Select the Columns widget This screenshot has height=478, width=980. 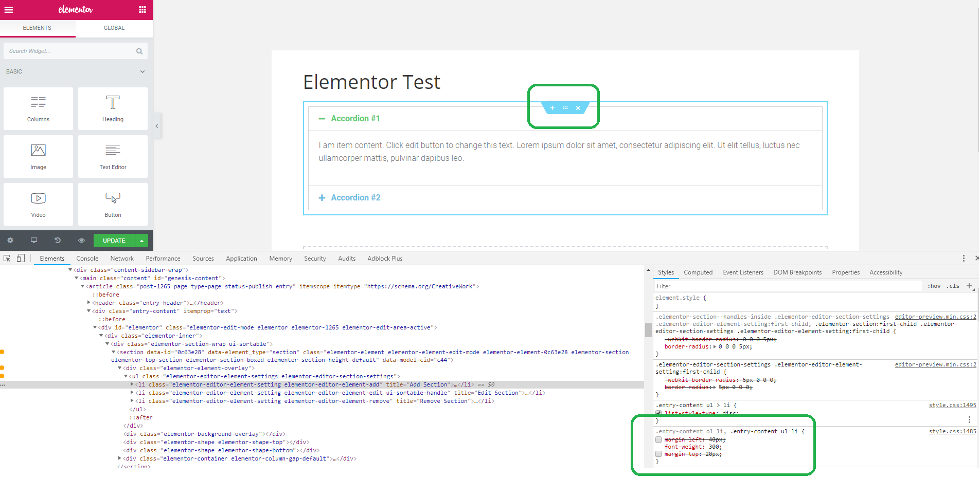click(x=38, y=108)
